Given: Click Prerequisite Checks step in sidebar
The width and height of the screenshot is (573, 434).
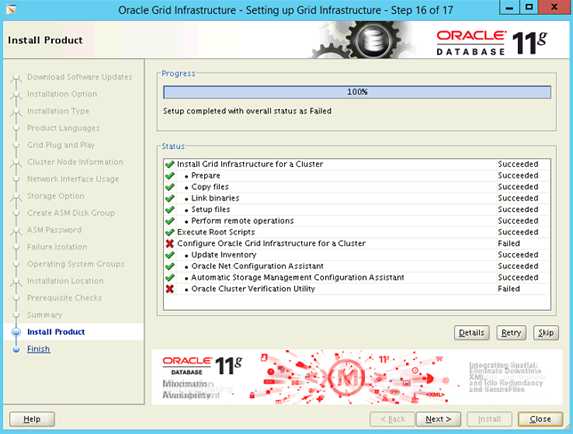Looking at the screenshot, I should pyautogui.click(x=64, y=298).
